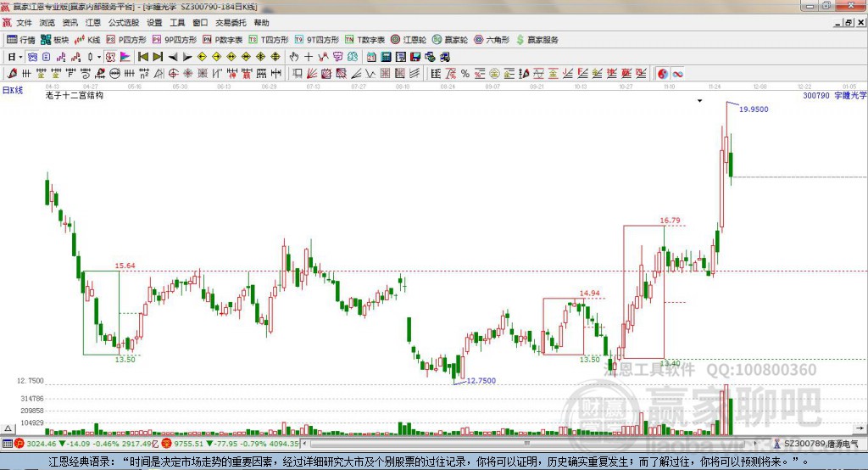Click the infinity loop icon
This screenshot has width=868, height=470.
(x=677, y=73)
